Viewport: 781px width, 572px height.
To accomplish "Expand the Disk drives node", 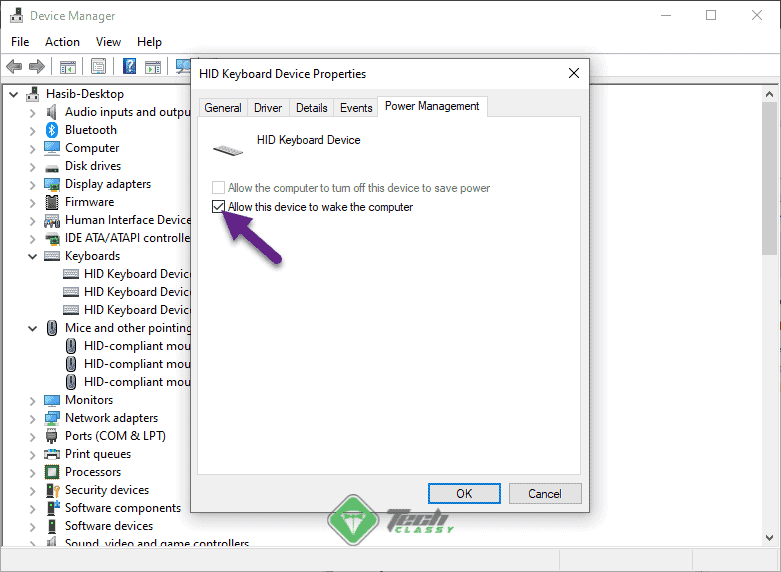I will coord(32,167).
